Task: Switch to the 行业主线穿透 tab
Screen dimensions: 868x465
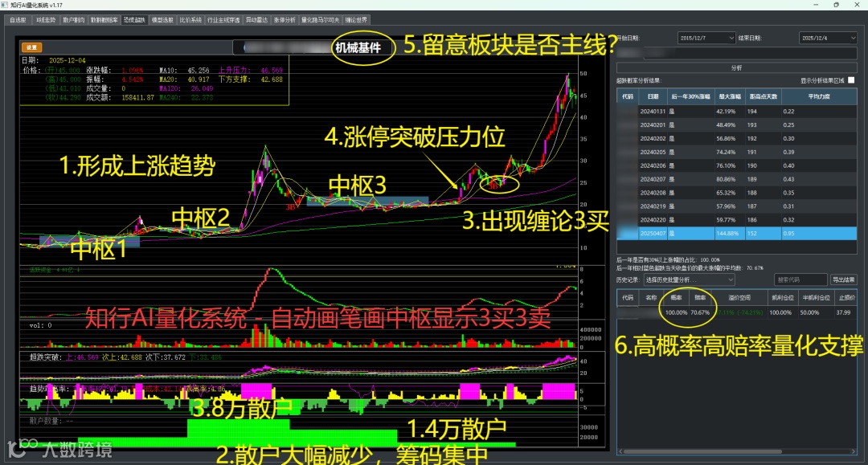Action: pyautogui.click(x=223, y=20)
